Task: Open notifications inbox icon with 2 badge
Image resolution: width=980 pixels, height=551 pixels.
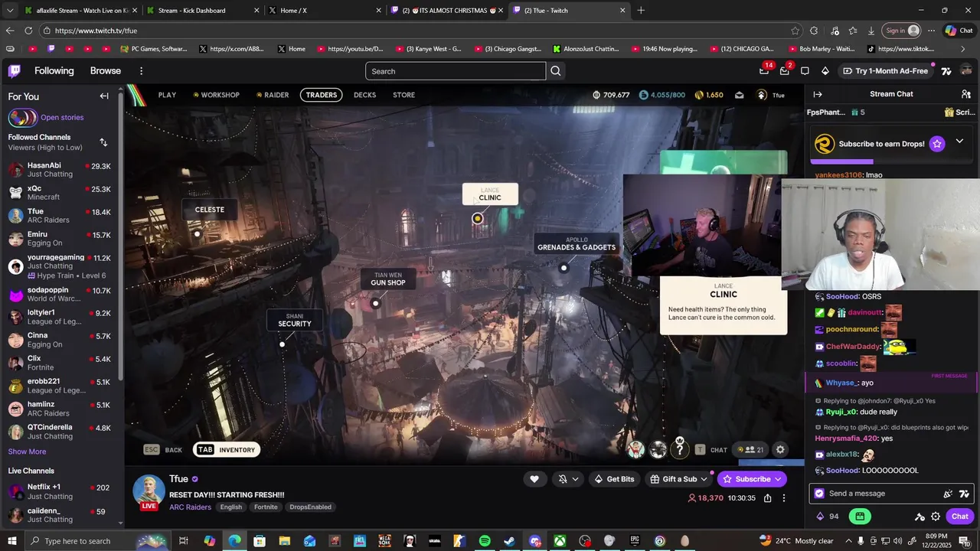Action: pos(784,71)
